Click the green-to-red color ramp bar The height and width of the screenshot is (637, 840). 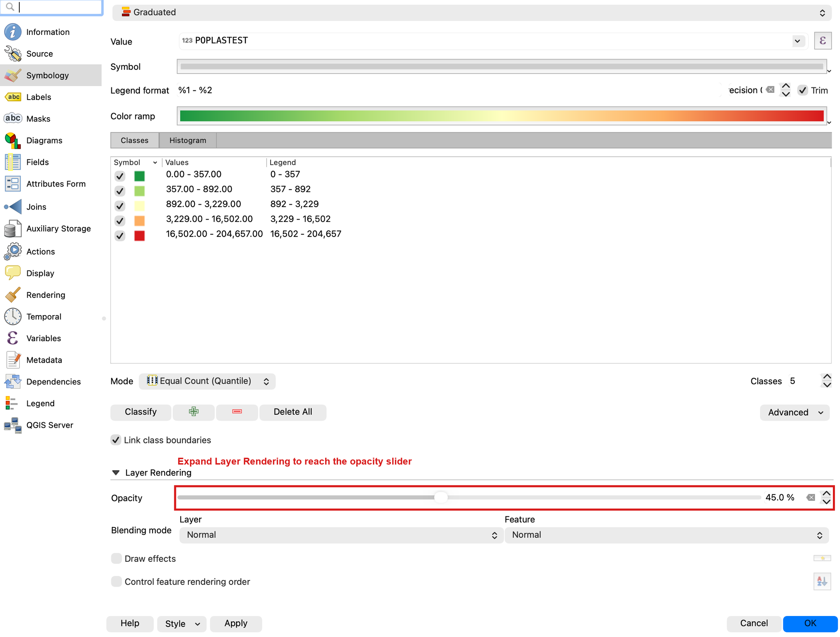click(x=501, y=116)
